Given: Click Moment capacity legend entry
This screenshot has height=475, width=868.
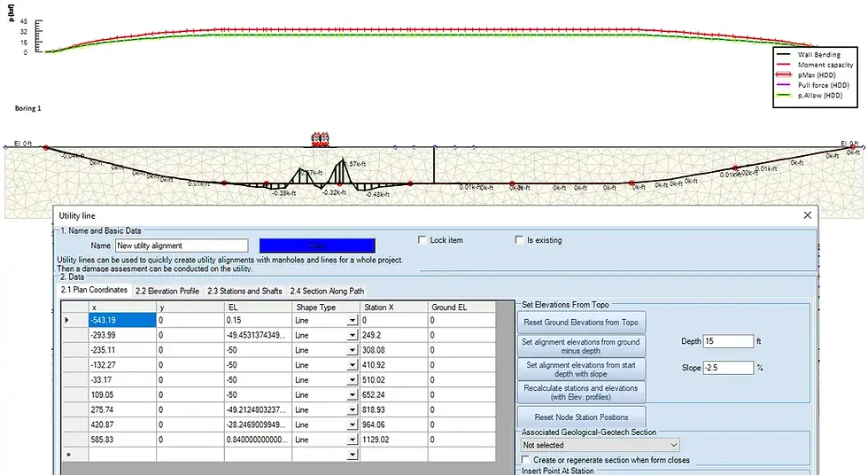Looking at the screenshot, I should click(825, 65).
